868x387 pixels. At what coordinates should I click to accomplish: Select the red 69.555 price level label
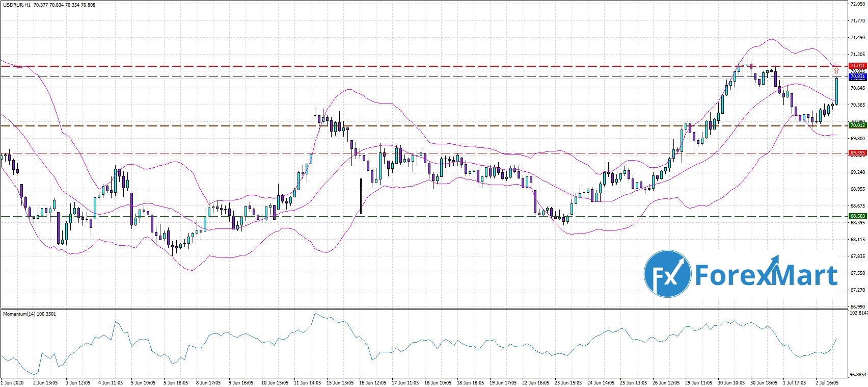tap(858, 152)
